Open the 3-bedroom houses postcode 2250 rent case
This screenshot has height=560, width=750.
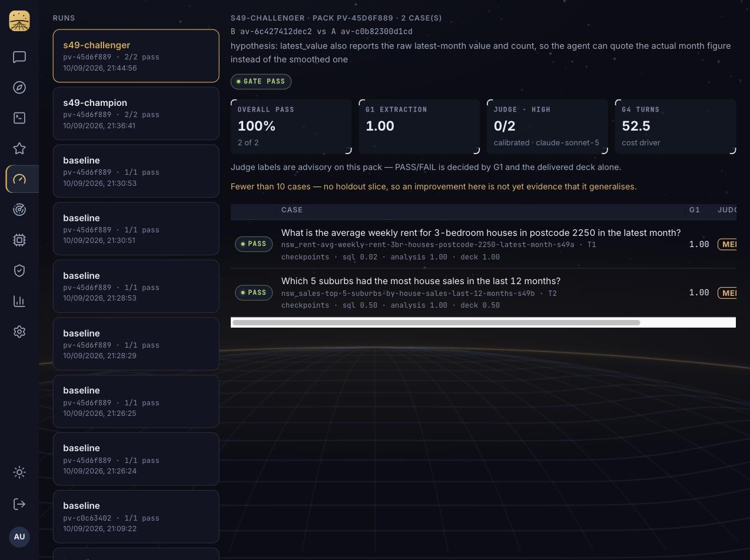pyautogui.click(x=481, y=233)
